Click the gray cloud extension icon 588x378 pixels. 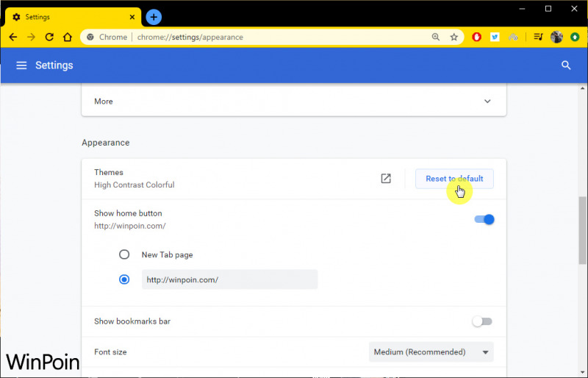click(513, 37)
